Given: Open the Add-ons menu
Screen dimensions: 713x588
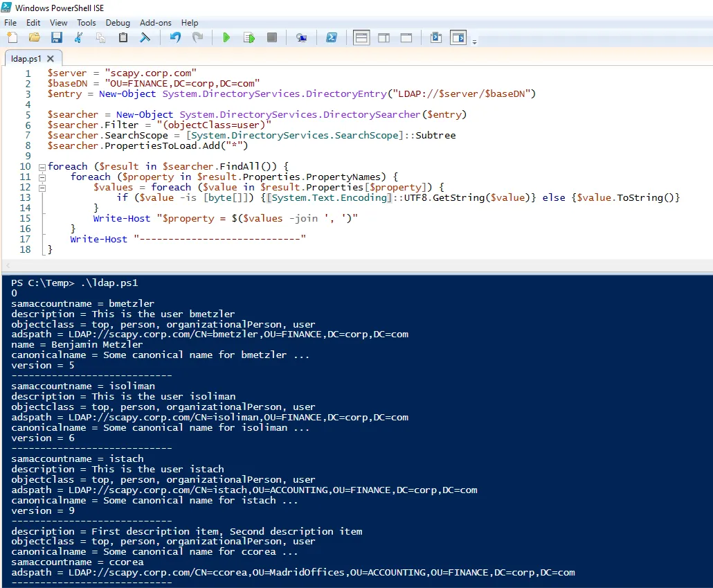Looking at the screenshot, I should 156,23.
